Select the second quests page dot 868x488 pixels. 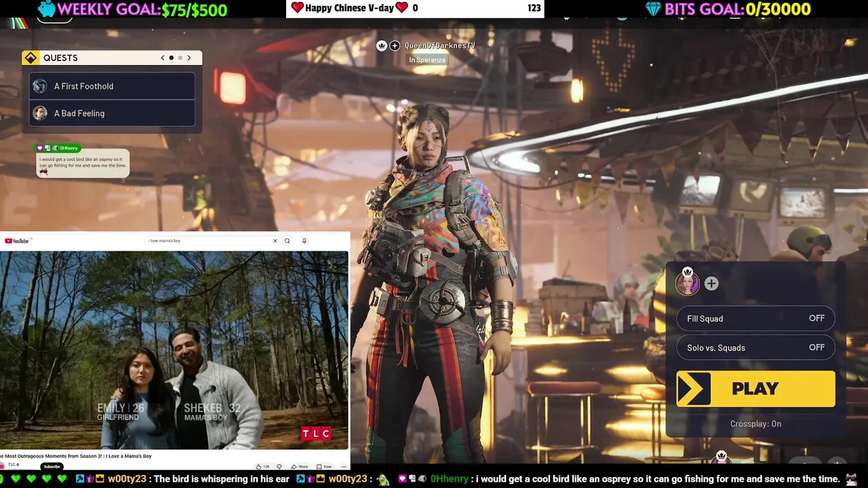[180, 58]
